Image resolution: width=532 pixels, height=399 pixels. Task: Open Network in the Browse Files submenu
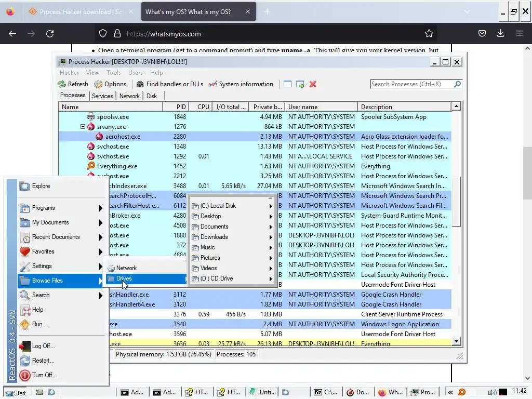coord(146,268)
